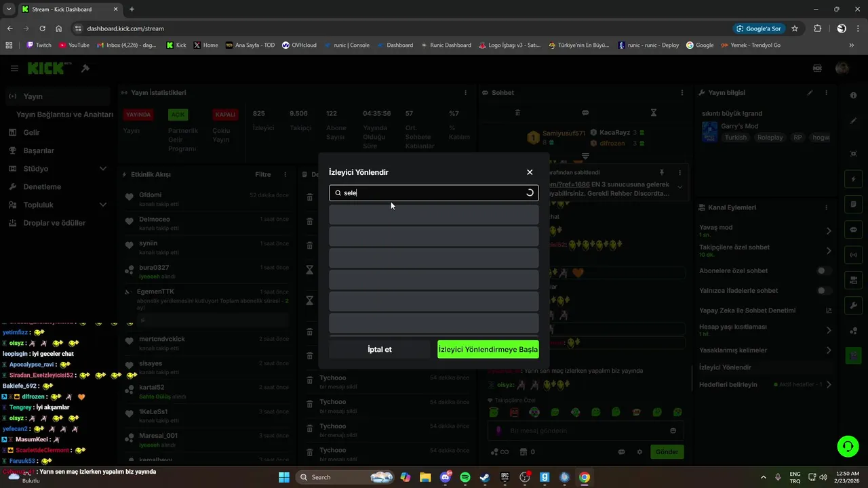Click the green highlighted icon in right toolbar
The image size is (868, 488).
point(853,354)
